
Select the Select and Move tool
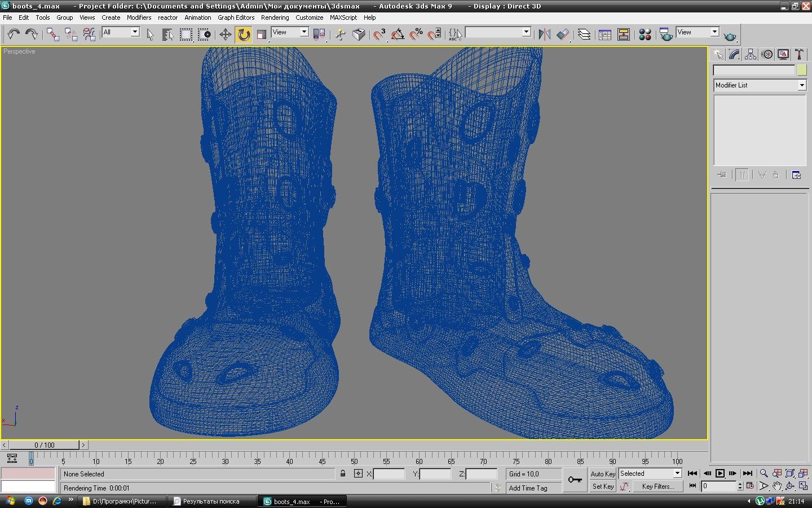coord(226,34)
